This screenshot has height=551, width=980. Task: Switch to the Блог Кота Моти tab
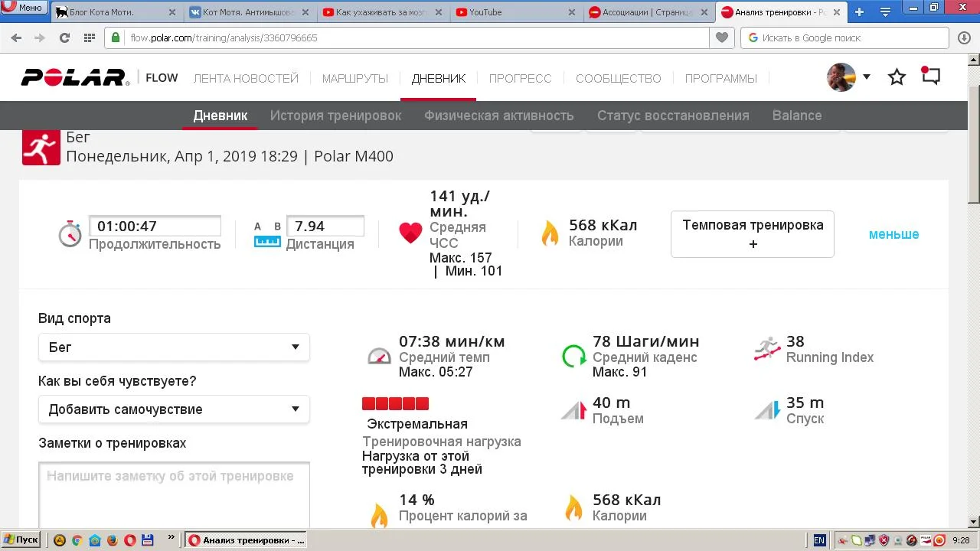[116, 12]
